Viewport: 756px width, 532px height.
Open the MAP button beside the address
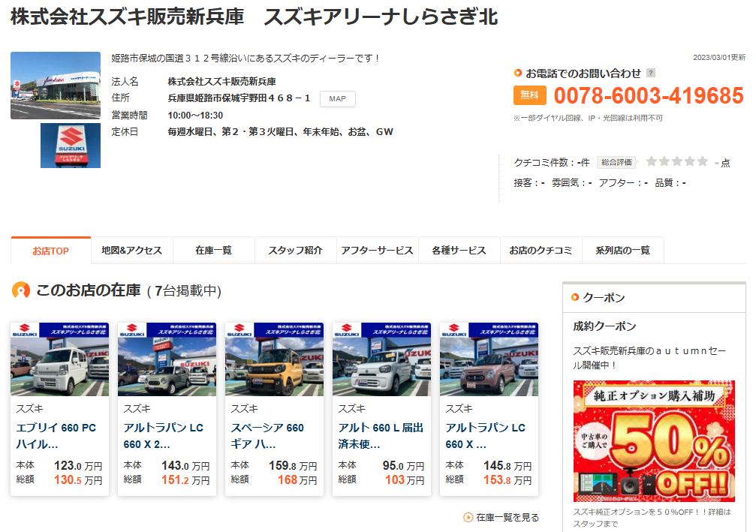[x=338, y=99]
